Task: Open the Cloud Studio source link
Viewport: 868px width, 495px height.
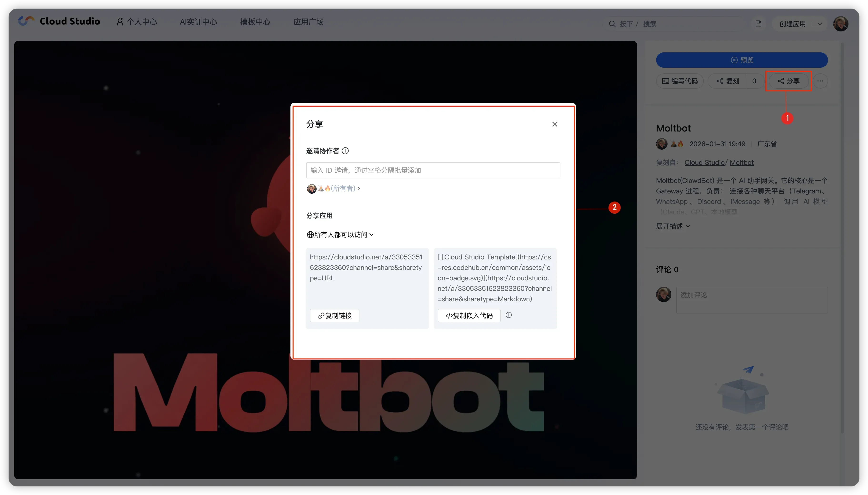Action: [x=704, y=162]
